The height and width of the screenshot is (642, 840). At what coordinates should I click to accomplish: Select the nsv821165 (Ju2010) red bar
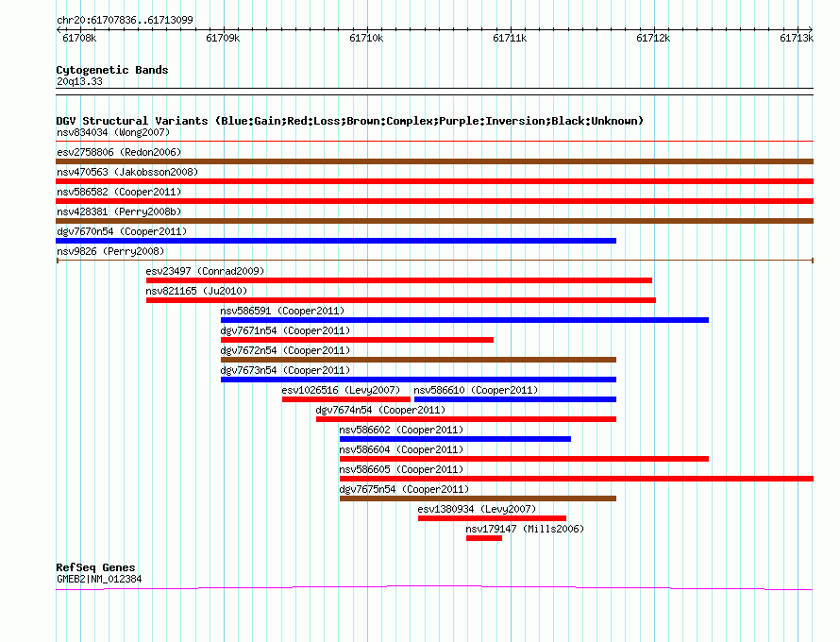[401, 300]
